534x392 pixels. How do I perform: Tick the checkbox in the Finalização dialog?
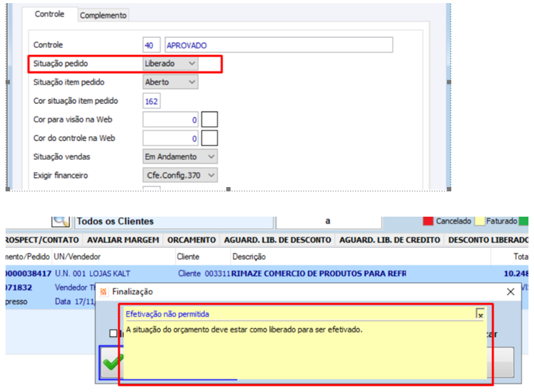click(114, 333)
